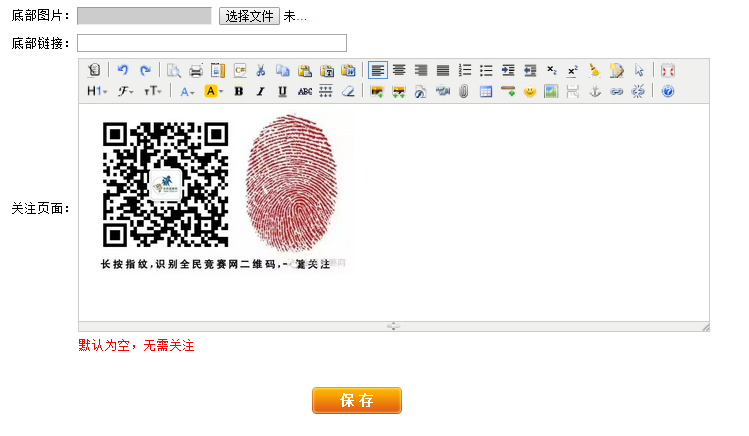Insert a hyperlink via the chain icon

click(x=617, y=91)
